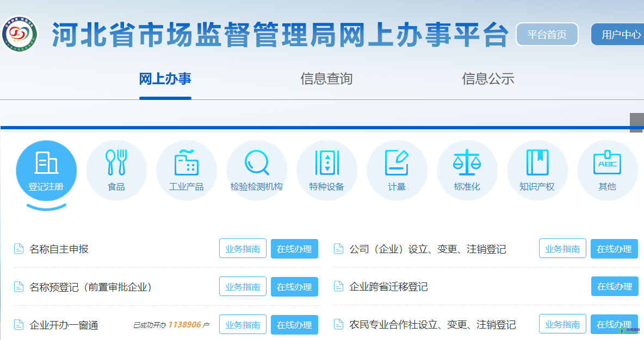Go to 平台首页
Screen dimensions: 644x340
tap(547, 34)
